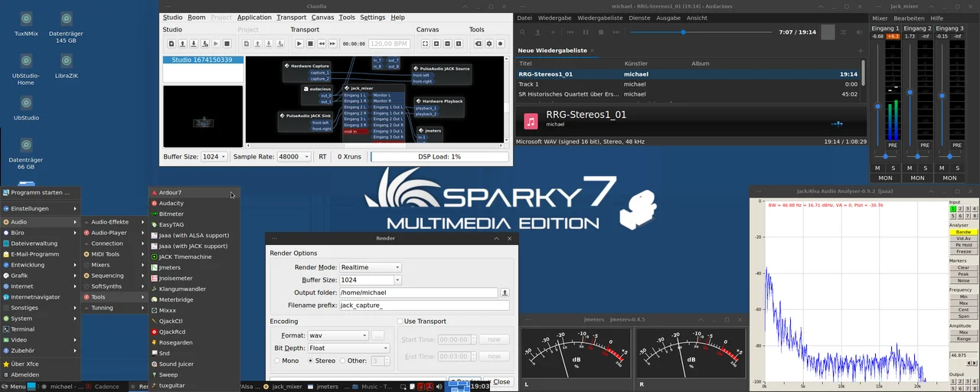Screen dimensions: 980x392
Task: Toggle shuffle in Audacious
Action: tap(843, 32)
